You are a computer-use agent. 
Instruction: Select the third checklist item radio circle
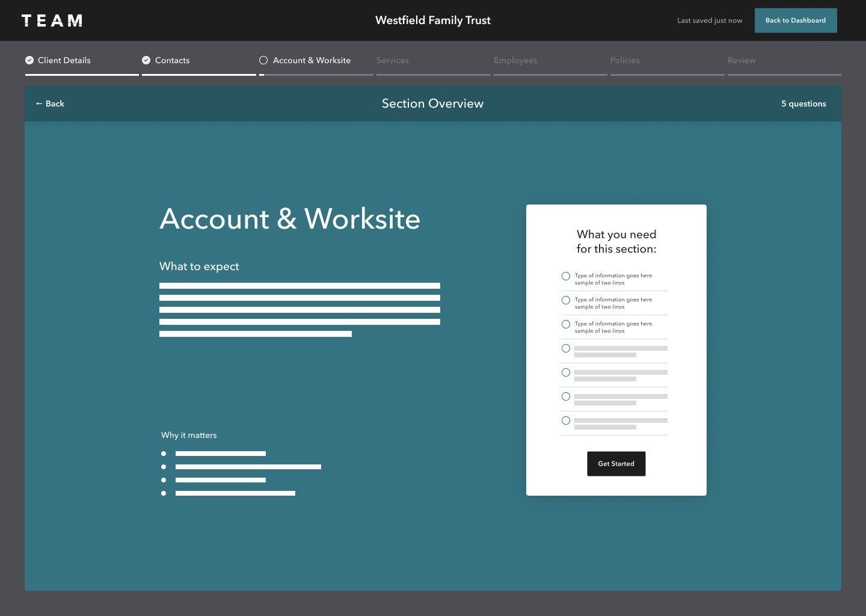pos(566,324)
